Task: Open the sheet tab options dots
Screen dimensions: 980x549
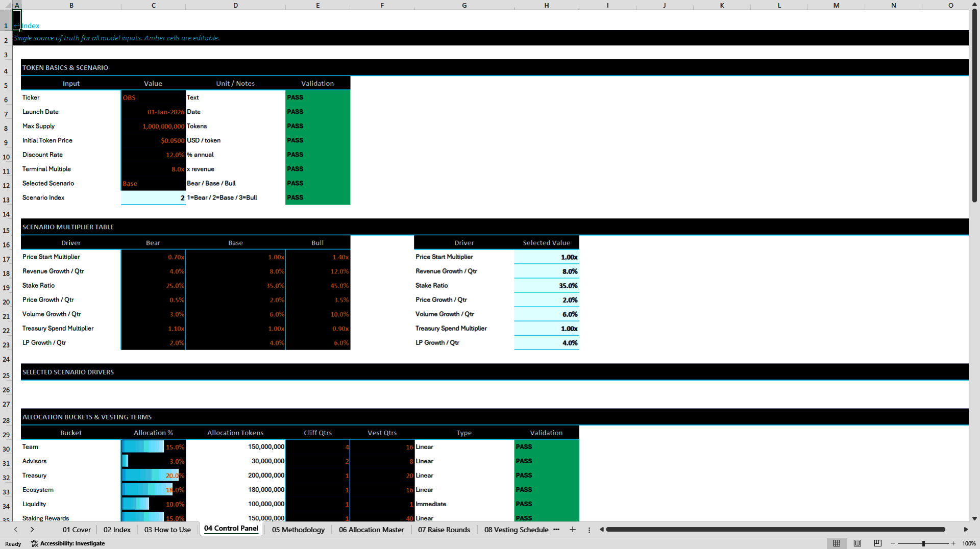Action: (x=589, y=530)
